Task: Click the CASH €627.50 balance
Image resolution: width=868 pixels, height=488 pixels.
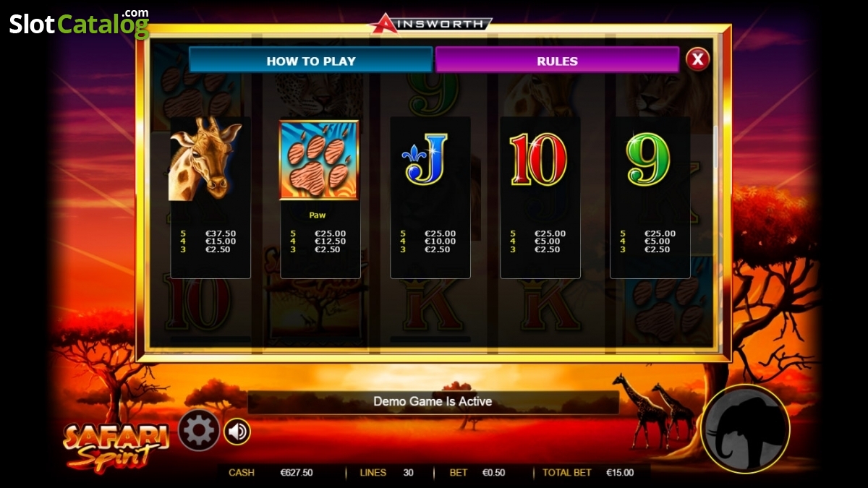Action: point(297,473)
